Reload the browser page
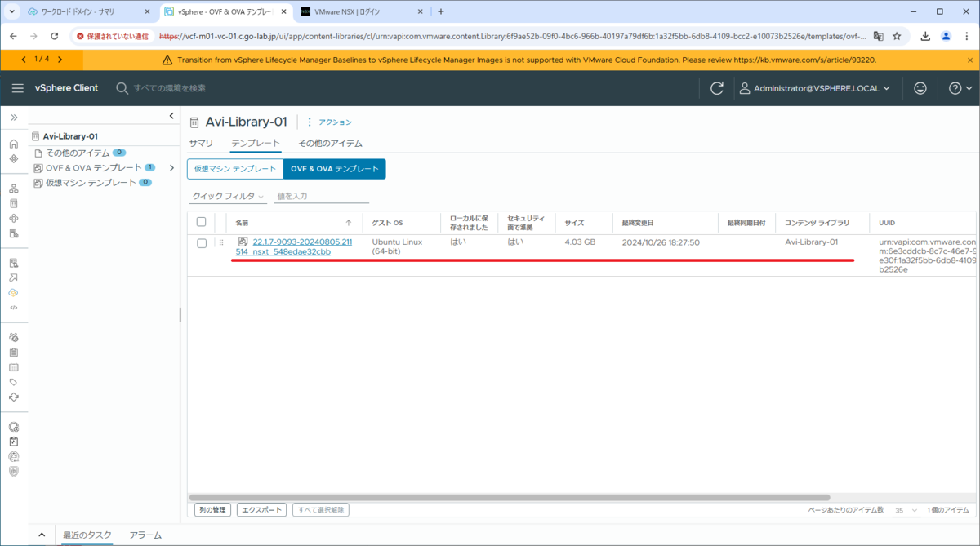The image size is (980, 546). point(55,36)
